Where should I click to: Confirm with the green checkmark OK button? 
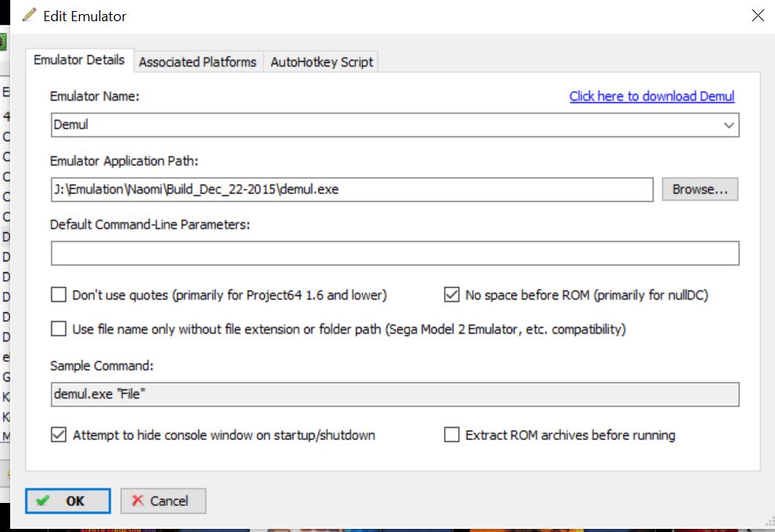[67, 501]
